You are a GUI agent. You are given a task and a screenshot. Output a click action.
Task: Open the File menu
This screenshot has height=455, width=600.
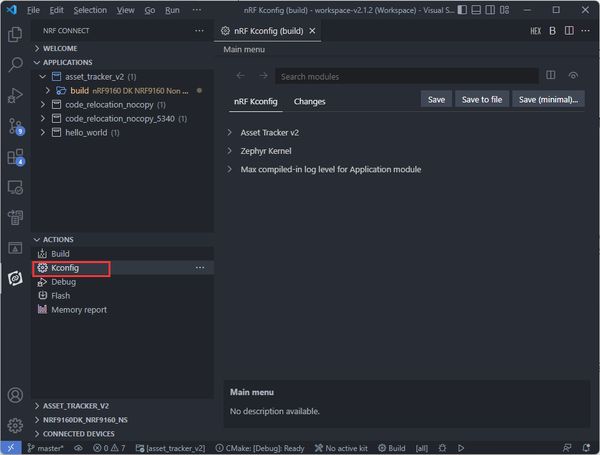tap(33, 10)
